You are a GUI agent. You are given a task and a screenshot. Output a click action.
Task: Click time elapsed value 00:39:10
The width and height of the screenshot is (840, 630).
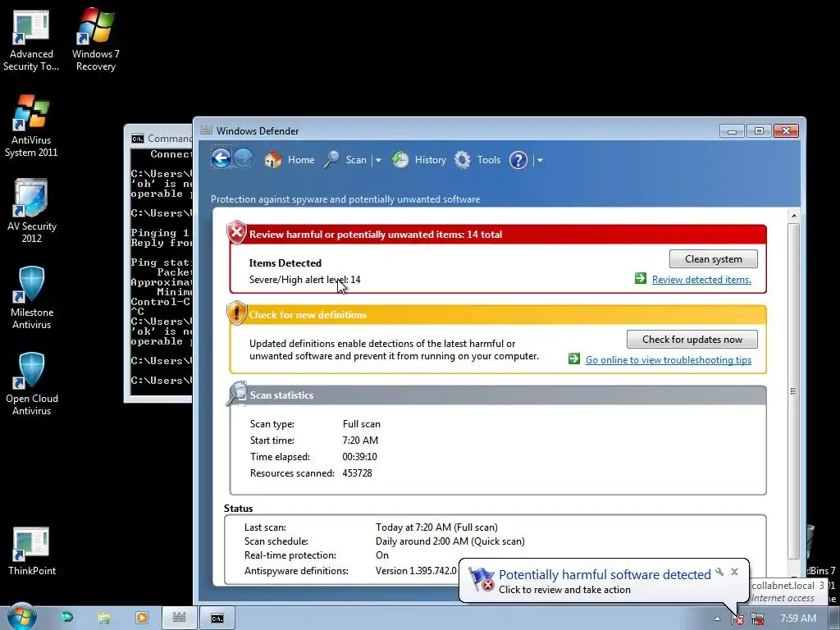point(359,457)
